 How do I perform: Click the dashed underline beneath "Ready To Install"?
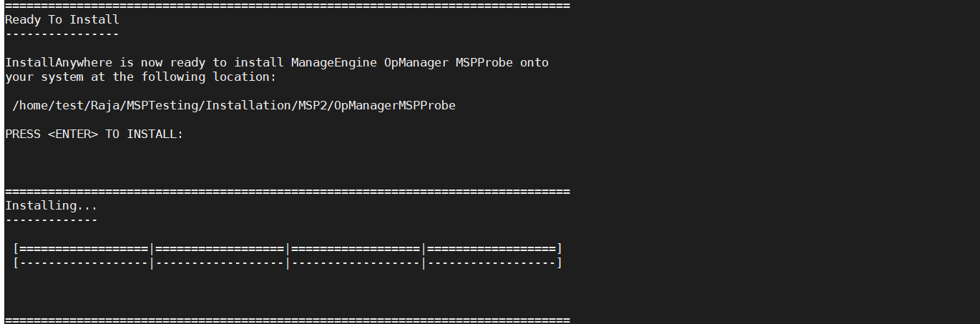(62, 34)
